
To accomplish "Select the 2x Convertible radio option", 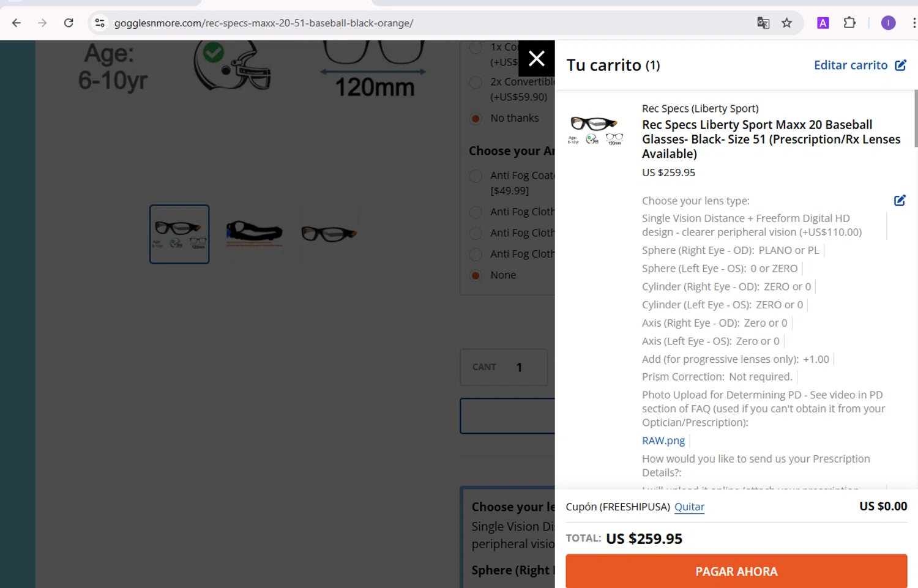I will point(476,82).
